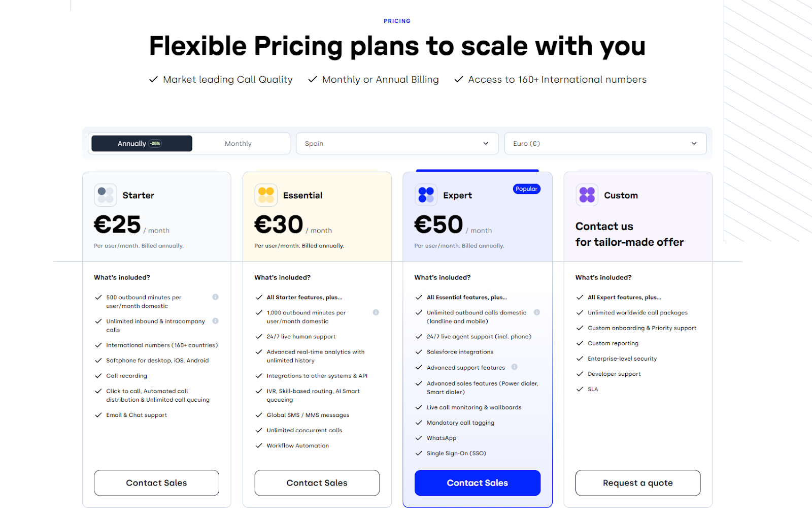Screen dimensions: 812x515
Task: Click the -25% discount badge
Action: pos(155,144)
